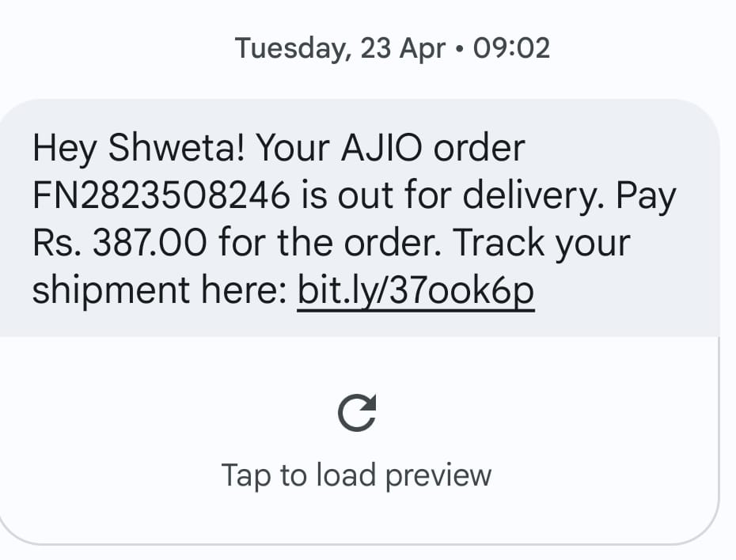Tap the word "is" after the order number
This screenshot has width=736, height=560.
(313, 196)
